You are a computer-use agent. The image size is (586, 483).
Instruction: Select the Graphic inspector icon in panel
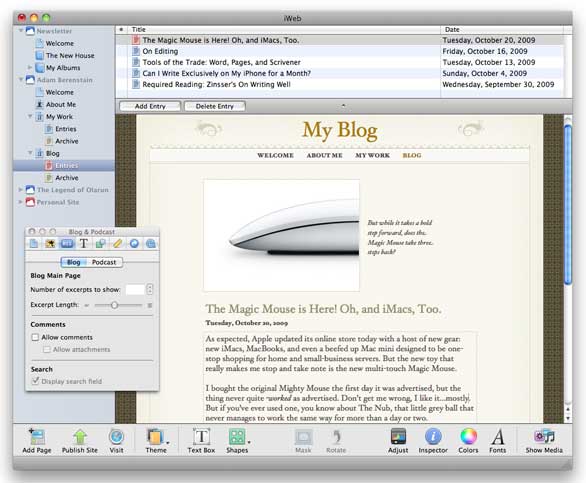pyautogui.click(x=100, y=244)
